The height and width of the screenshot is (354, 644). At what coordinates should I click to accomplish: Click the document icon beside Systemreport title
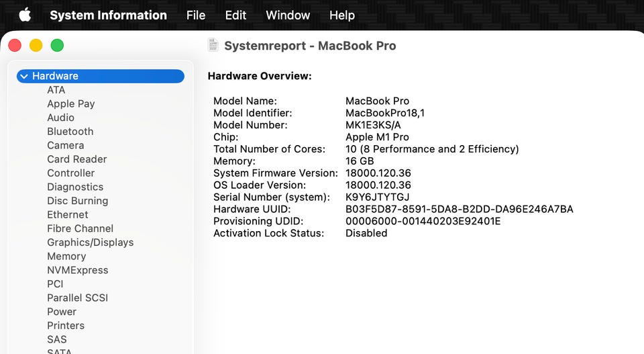pyautogui.click(x=213, y=45)
